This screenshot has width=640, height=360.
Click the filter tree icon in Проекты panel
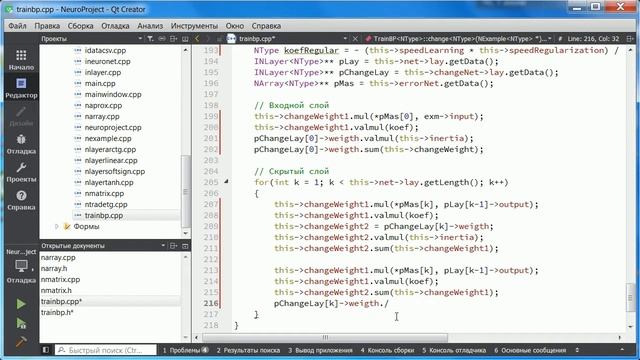point(150,39)
